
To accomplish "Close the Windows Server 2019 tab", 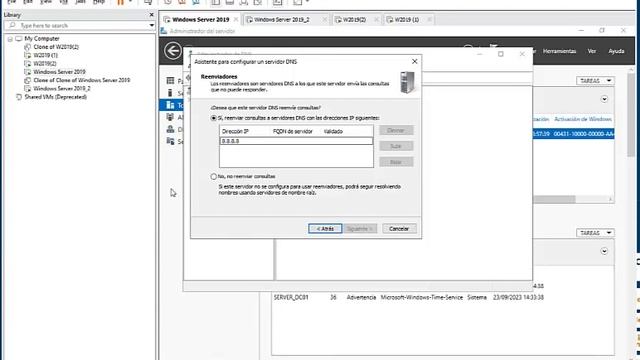I will click(236, 20).
